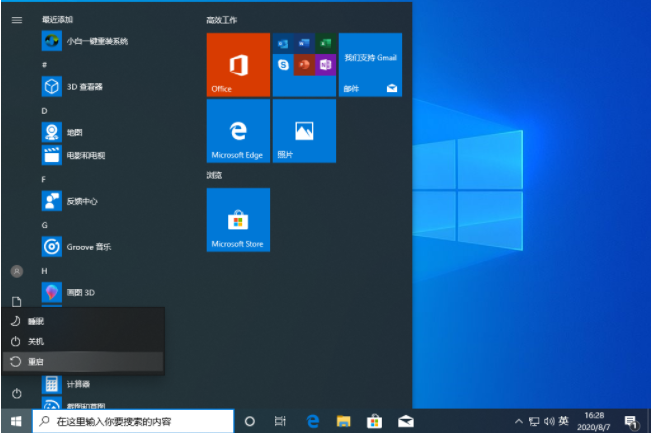This screenshot has width=654, height=433.
Task: Show hidden system tray icons chevron
Action: point(519,421)
